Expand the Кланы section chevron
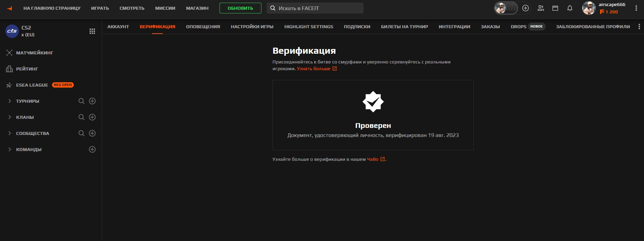The height and width of the screenshot is (241, 644). click(9, 117)
